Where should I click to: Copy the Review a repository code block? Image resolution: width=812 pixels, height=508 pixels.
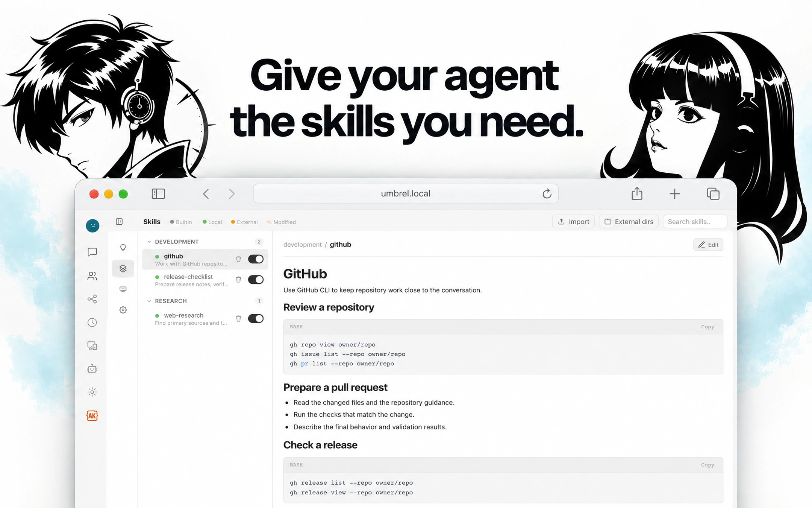coord(707,327)
